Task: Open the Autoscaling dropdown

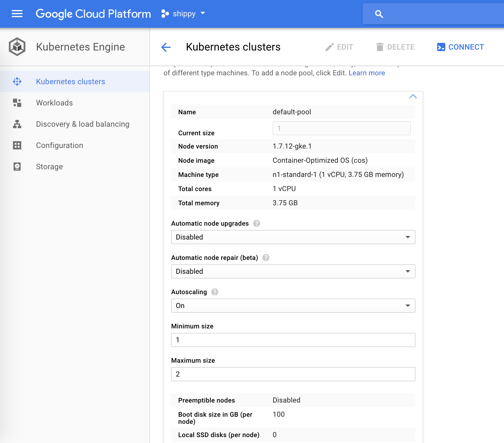Action: (x=293, y=306)
